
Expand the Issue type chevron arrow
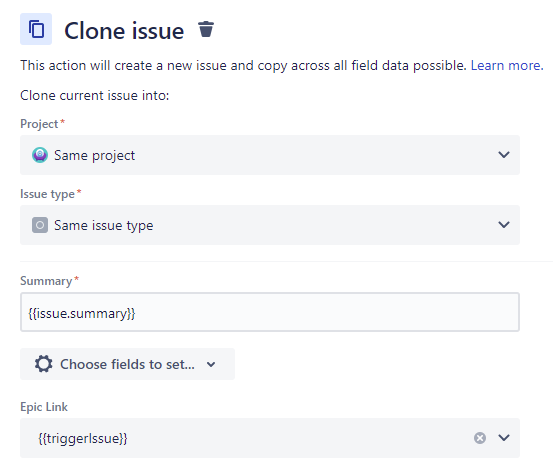[504, 225]
